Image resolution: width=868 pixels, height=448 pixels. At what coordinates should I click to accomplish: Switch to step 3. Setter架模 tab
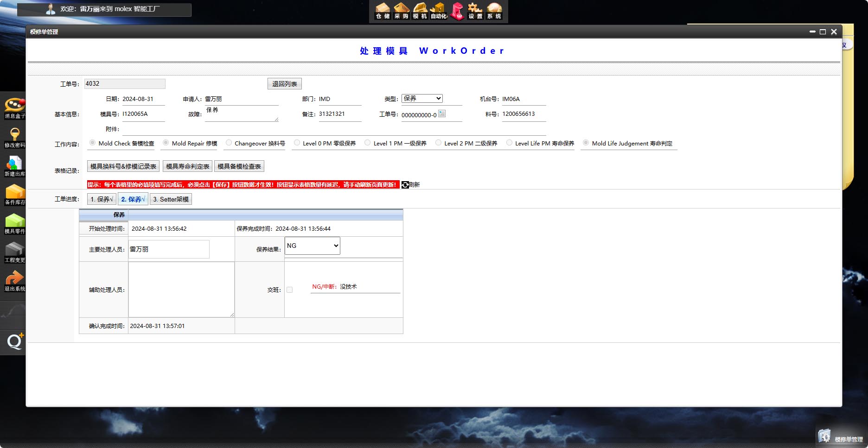[171, 199]
